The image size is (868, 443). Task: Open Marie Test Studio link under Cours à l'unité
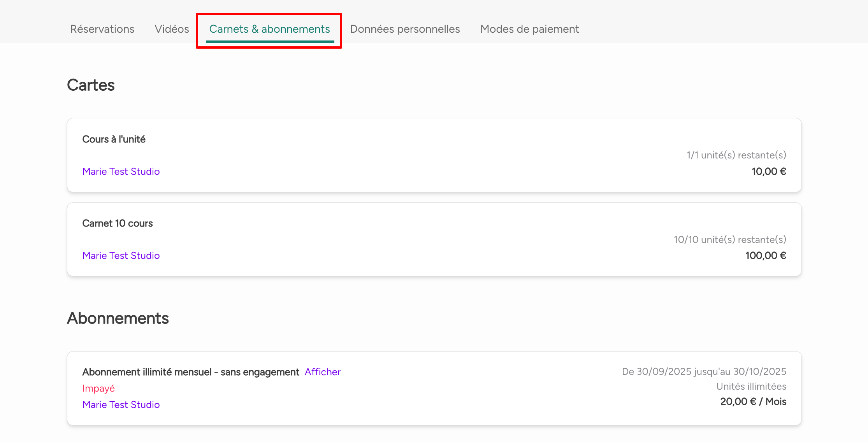coord(121,172)
